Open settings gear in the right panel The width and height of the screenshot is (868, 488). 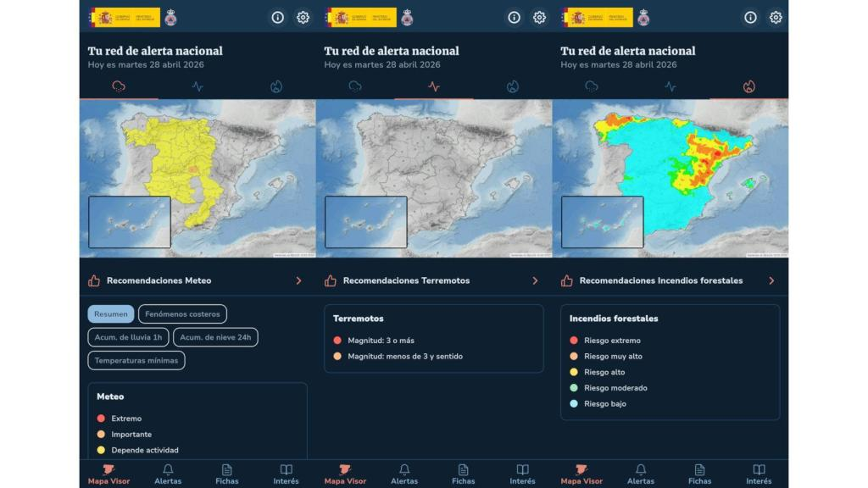[x=776, y=17]
